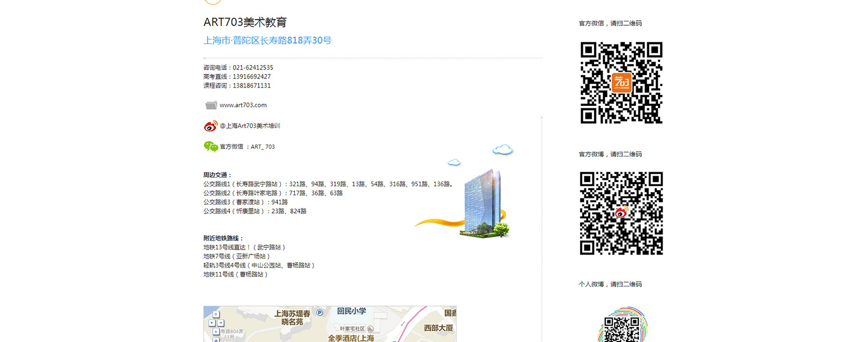Open the @上海Art703美术培训 Weibo link
This screenshot has width=868, height=342.
tap(250, 126)
